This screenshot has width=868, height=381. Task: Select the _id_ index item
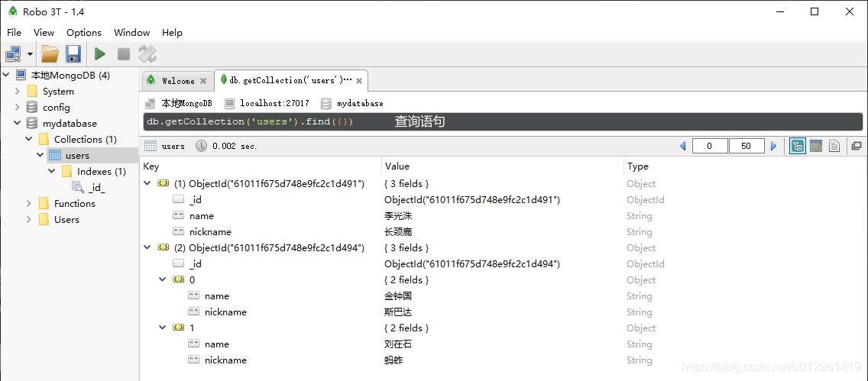click(x=96, y=188)
